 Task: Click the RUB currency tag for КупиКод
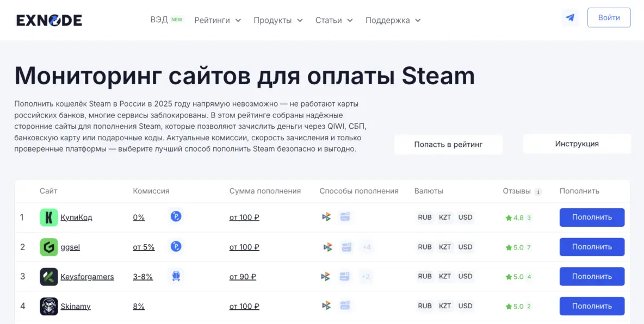click(x=425, y=217)
